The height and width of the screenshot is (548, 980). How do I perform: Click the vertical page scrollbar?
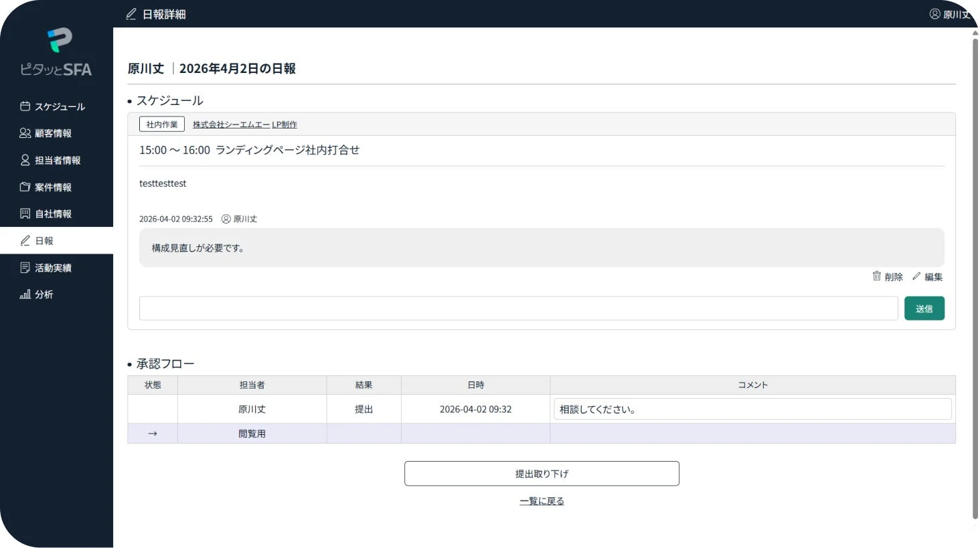975,279
